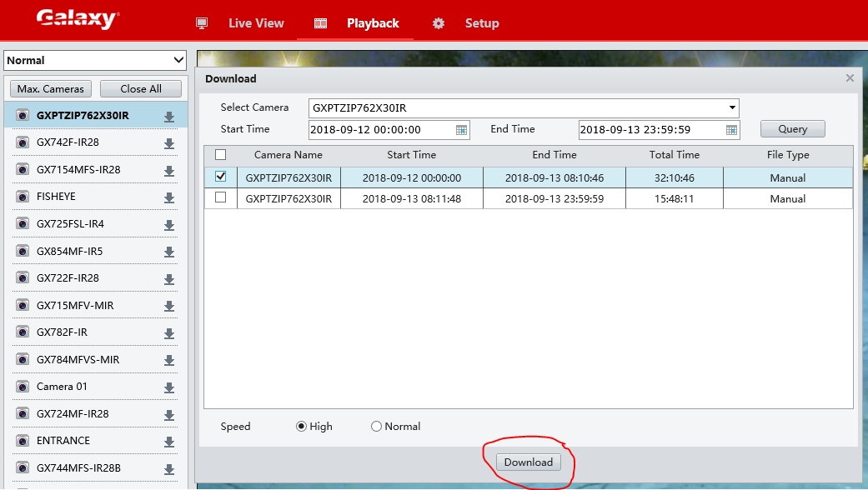Select High download speed
Image resolution: width=868 pixels, height=490 pixels.
coord(301,427)
